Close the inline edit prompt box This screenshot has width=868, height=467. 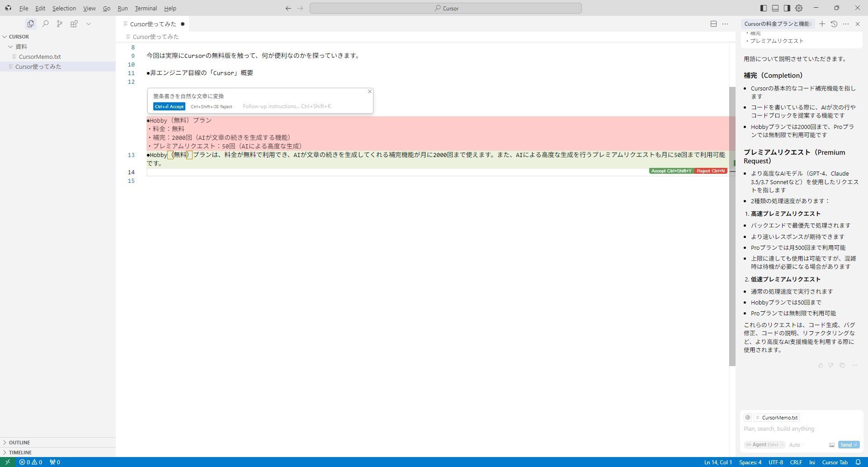[x=369, y=91]
